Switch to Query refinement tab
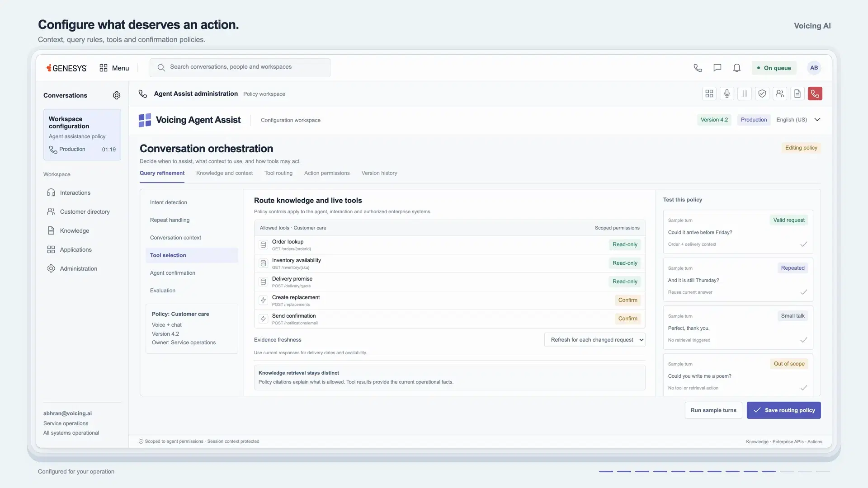 click(162, 173)
